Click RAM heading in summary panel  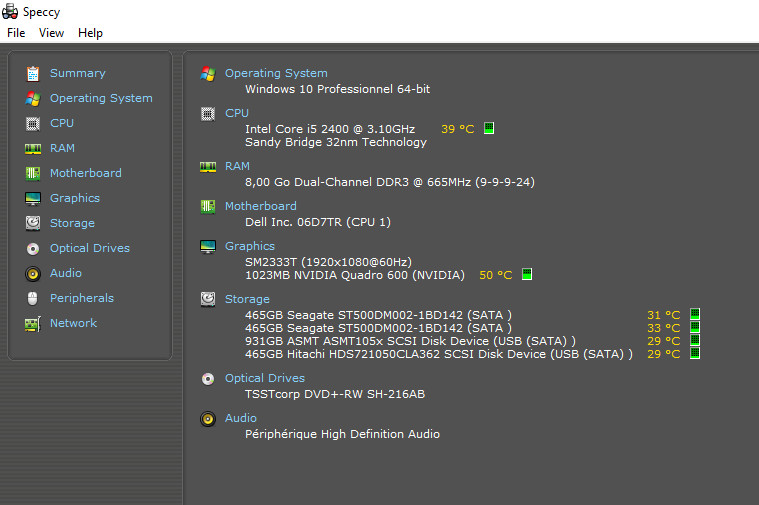click(x=237, y=166)
